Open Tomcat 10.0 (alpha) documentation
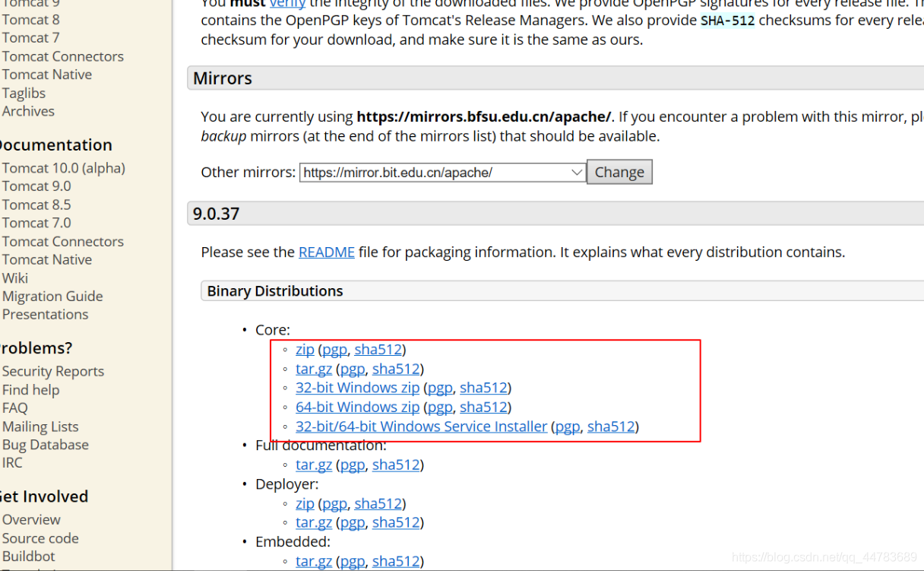The width and height of the screenshot is (924, 571). click(x=63, y=168)
